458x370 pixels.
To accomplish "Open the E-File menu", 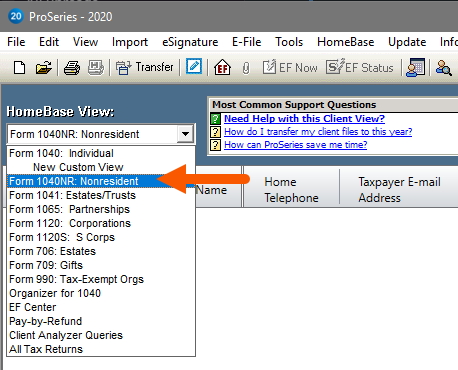I will click(247, 42).
